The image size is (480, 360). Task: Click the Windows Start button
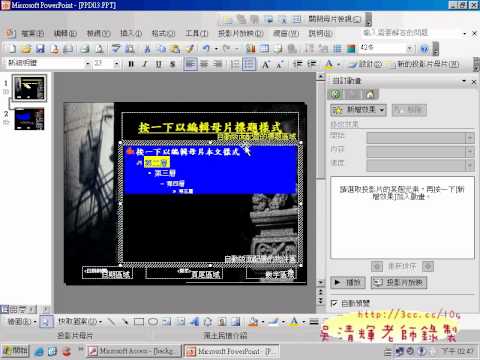[x=15, y=351]
